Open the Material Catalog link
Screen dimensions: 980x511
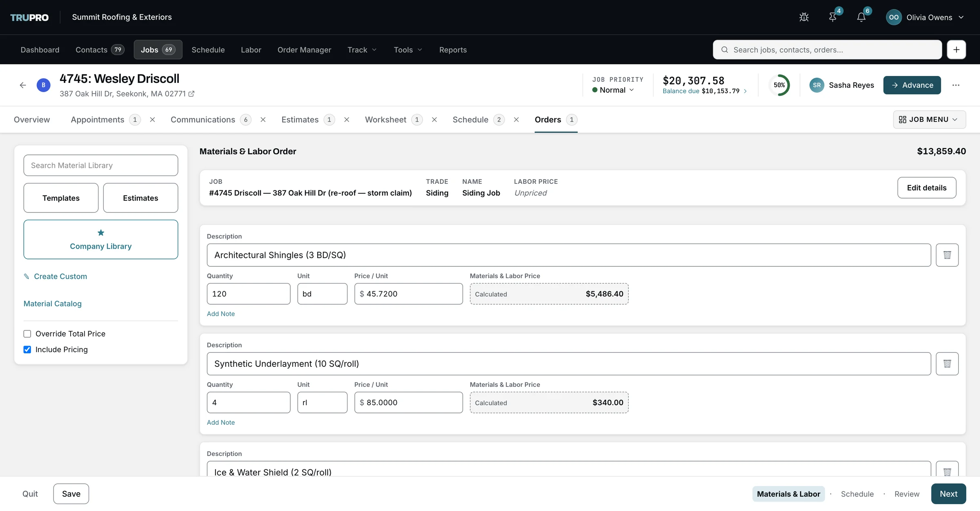pyautogui.click(x=53, y=304)
